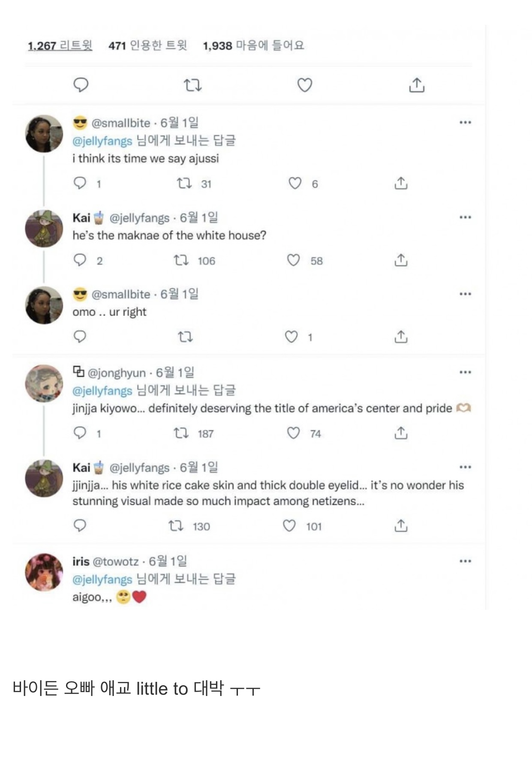Like the main tweet with heart icon

304,85
